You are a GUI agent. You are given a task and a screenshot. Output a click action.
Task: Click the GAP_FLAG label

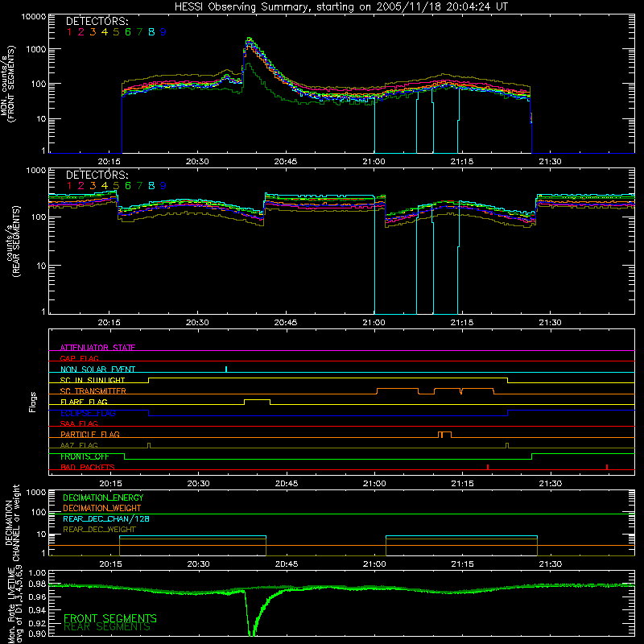79,358
